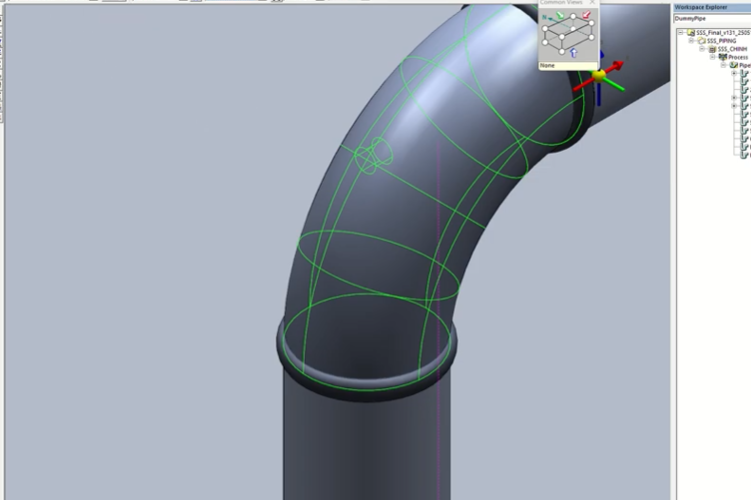
Task: Select yellow origin sphere of axis triad
Action: pyautogui.click(x=599, y=75)
